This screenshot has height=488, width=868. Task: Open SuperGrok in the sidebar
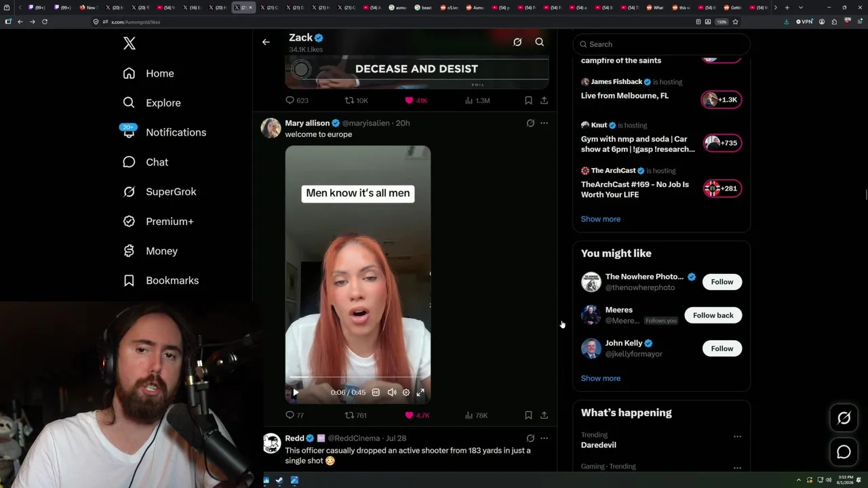click(x=159, y=192)
